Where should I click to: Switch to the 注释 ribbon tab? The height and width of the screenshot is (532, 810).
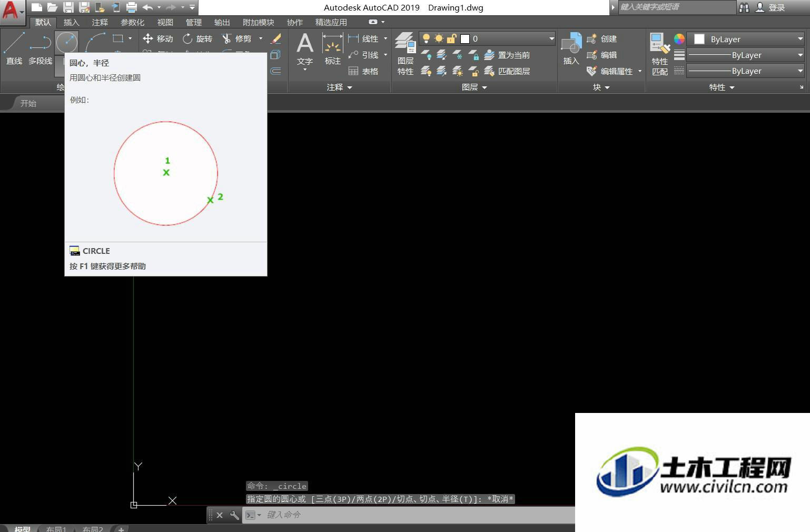click(100, 22)
